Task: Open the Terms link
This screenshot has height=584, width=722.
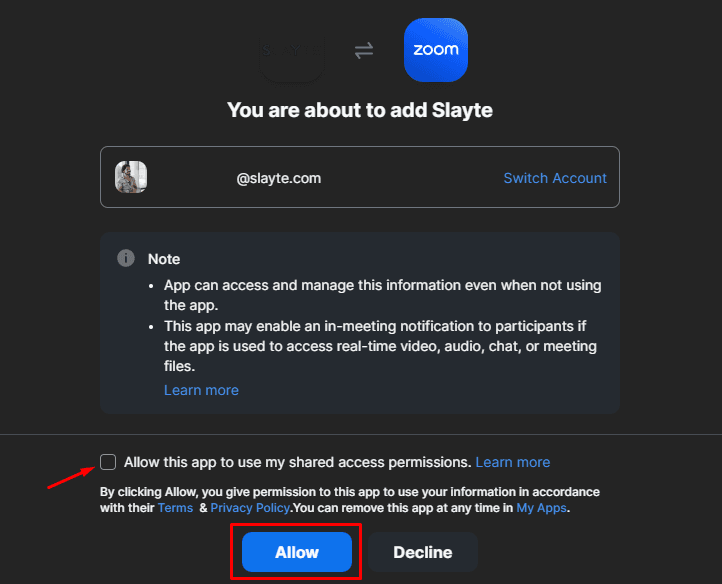Action: point(175,508)
